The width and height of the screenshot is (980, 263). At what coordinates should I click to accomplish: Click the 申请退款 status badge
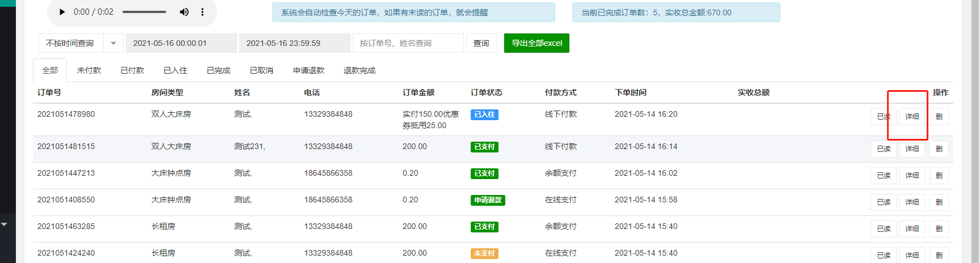tap(488, 200)
